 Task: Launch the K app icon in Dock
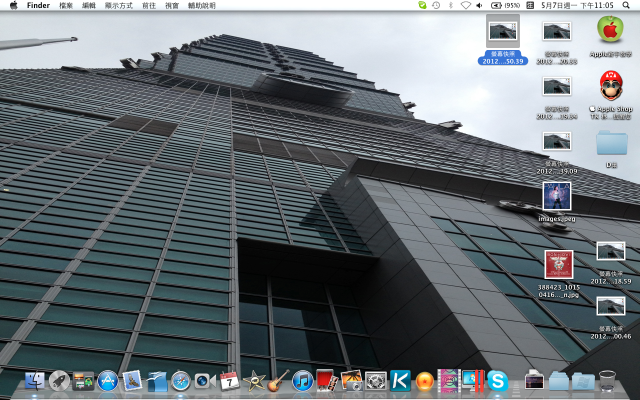tap(400, 380)
